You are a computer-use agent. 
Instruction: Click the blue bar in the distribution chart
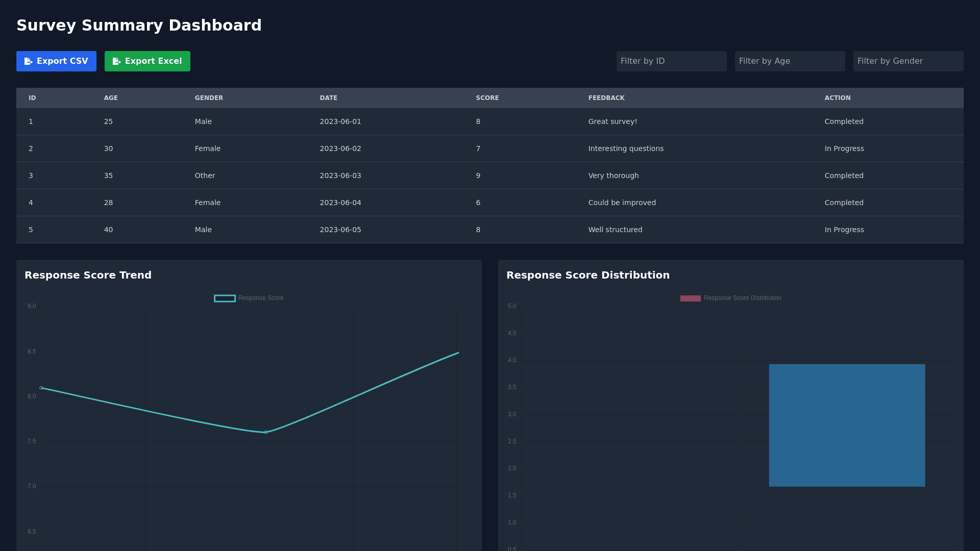(x=847, y=425)
